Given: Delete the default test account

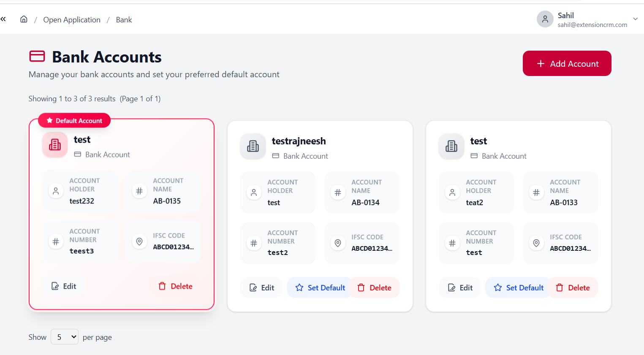Looking at the screenshot, I should click(x=175, y=286).
